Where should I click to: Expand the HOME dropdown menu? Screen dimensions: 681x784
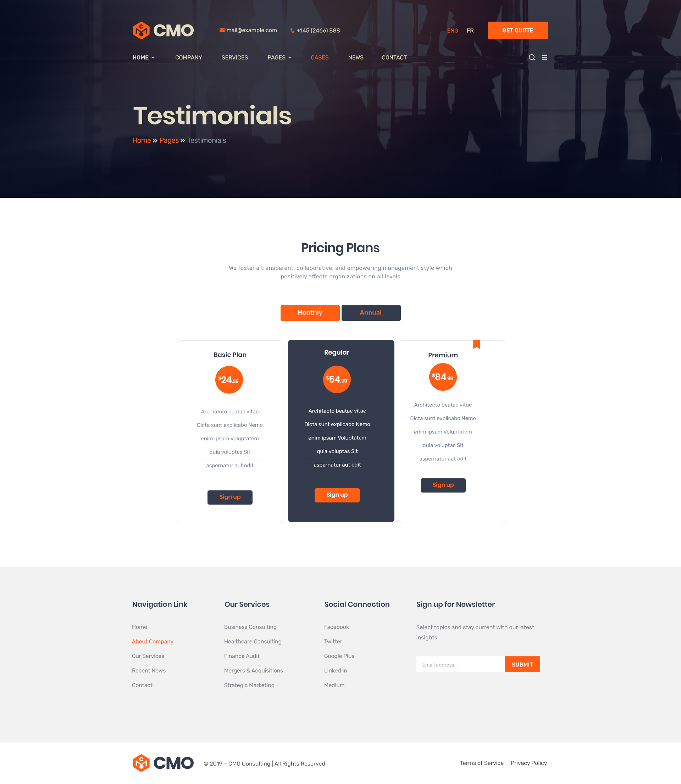143,57
